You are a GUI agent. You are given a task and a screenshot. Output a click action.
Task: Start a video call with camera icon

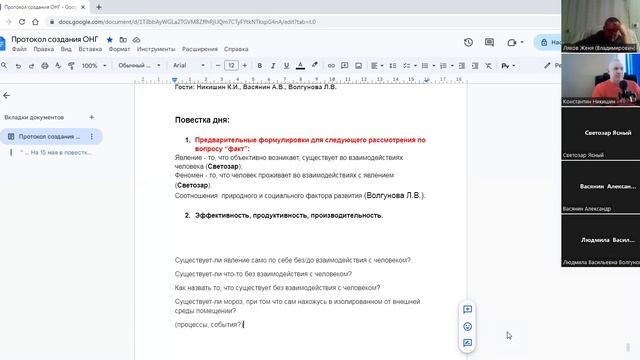tap(512, 42)
